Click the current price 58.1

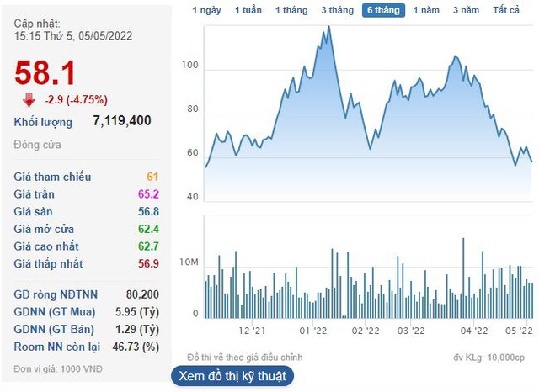(45, 73)
